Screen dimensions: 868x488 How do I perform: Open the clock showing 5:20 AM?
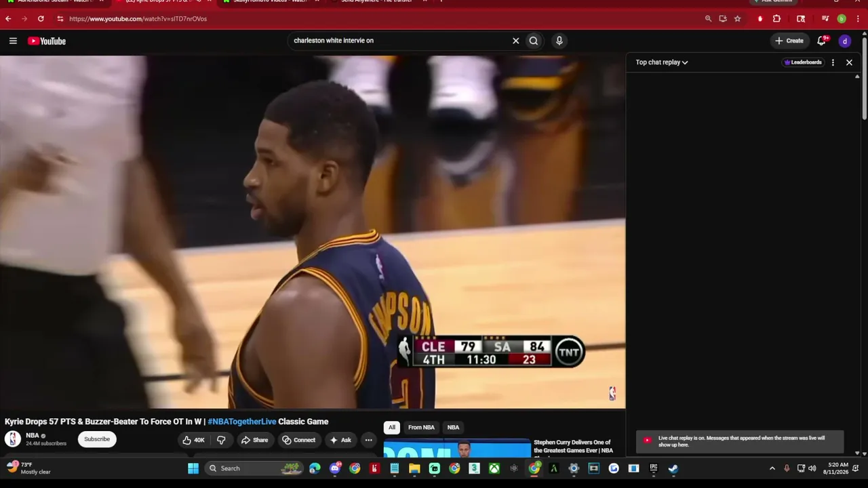pos(836,468)
